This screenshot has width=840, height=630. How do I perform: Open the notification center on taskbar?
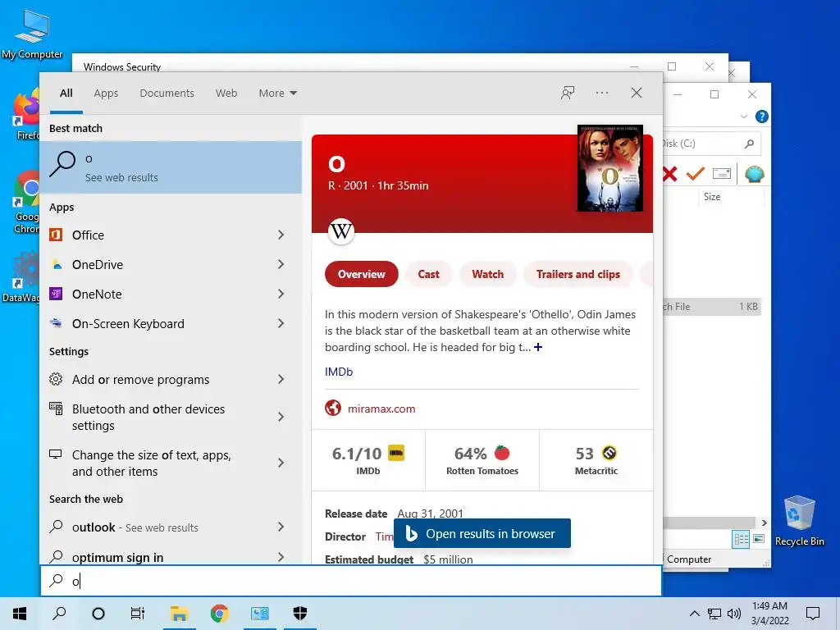813,614
